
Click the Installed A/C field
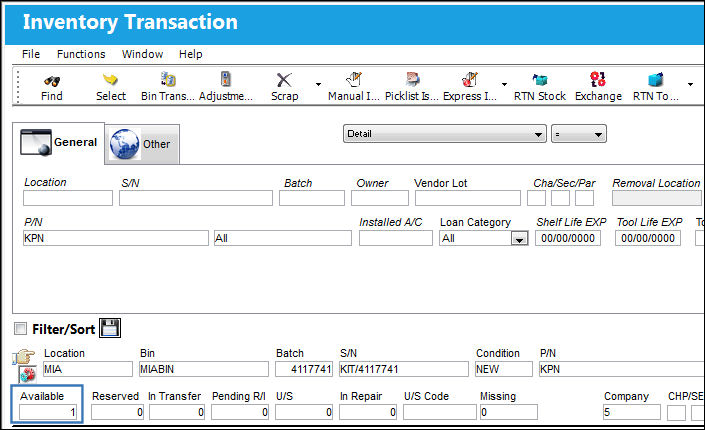pos(396,238)
